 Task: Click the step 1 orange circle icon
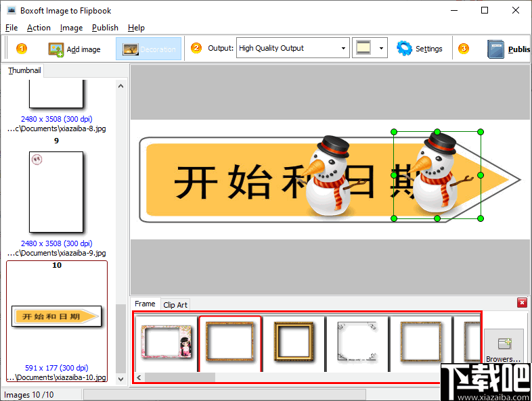[x=22, y=49]
